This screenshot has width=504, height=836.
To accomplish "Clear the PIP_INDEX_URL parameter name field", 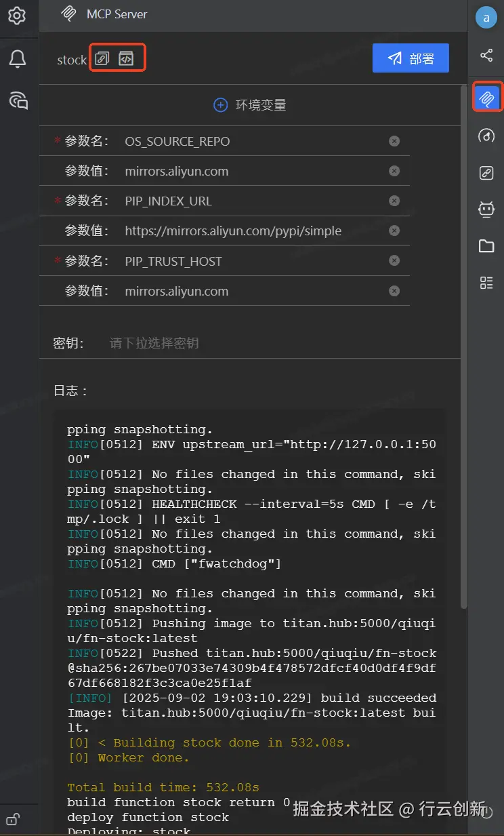I will (x=394, y=201).
